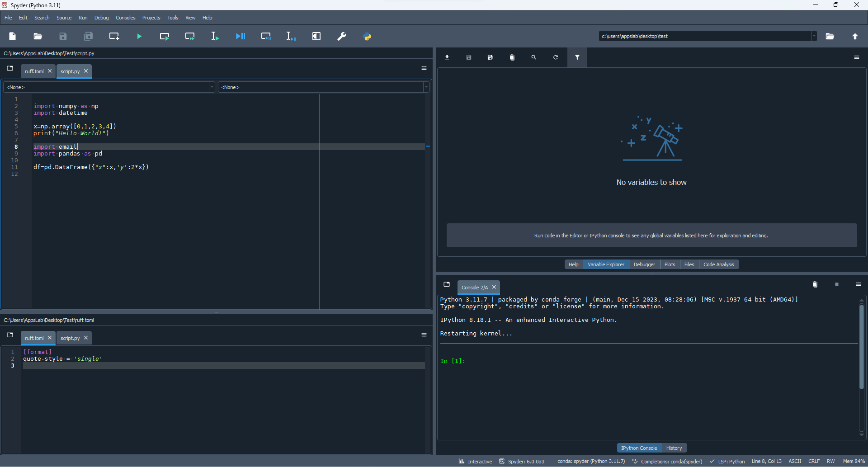Create a new file from the toolbar
The width and height of the screenshot is (868, 467).
[13, 36]
